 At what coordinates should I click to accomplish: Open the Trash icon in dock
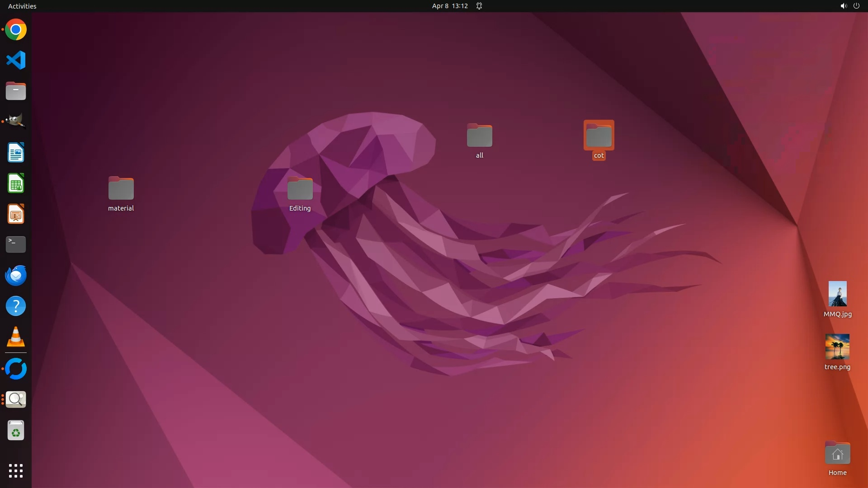[x=16, y=431]
